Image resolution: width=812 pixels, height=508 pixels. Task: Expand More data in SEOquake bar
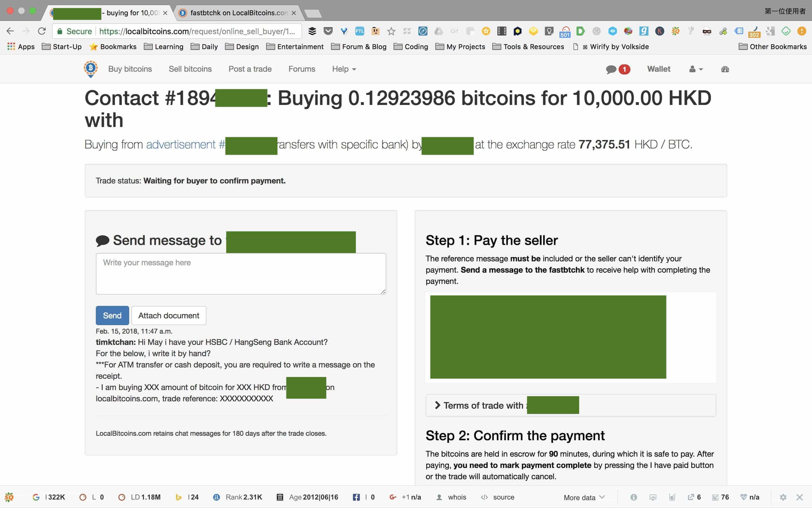(584, 497)
